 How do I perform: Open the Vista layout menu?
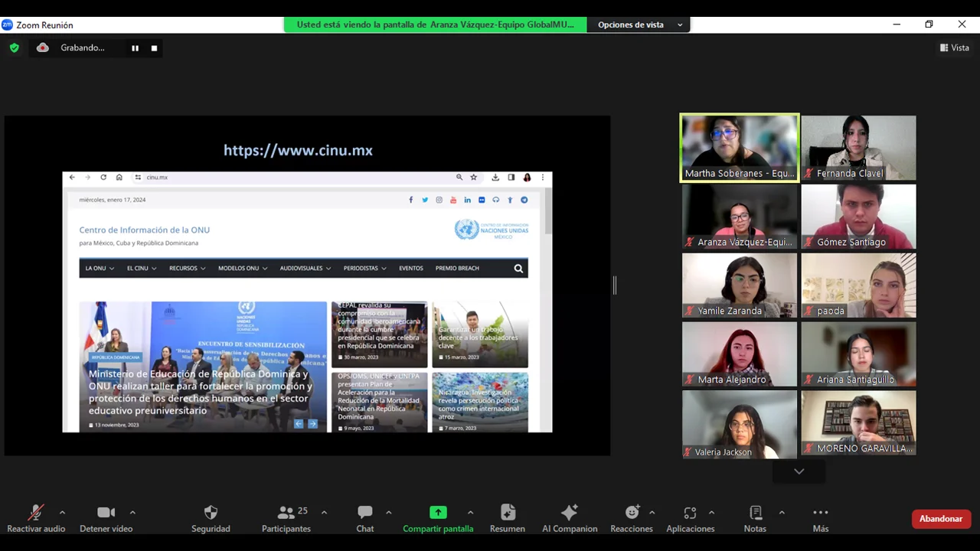[954, 47]
